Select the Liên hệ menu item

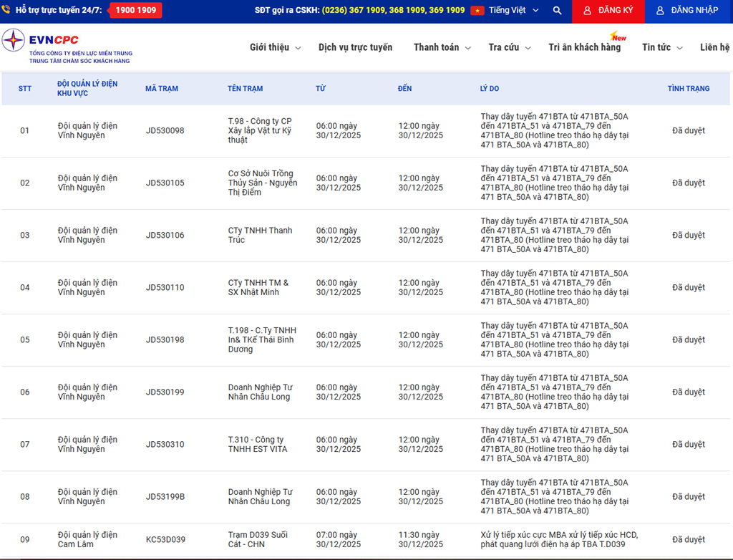click(714, 47)
